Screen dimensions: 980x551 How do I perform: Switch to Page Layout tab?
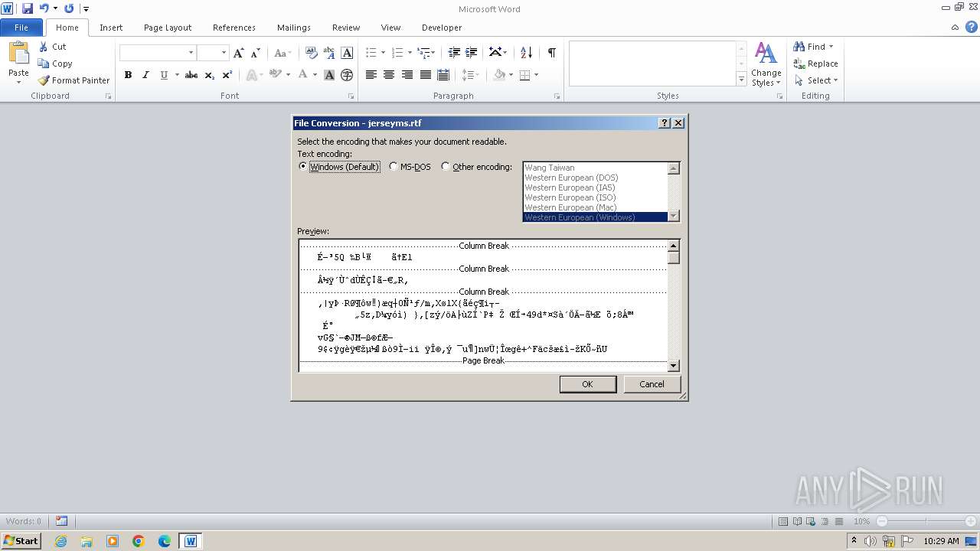[x=168, y=28]
